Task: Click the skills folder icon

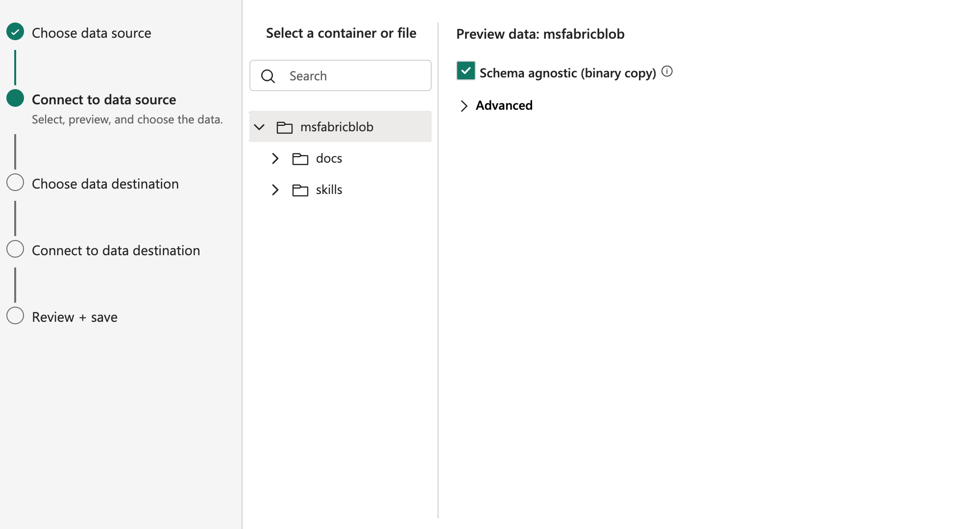Action: pyautogui.click(x=300, y=190)
